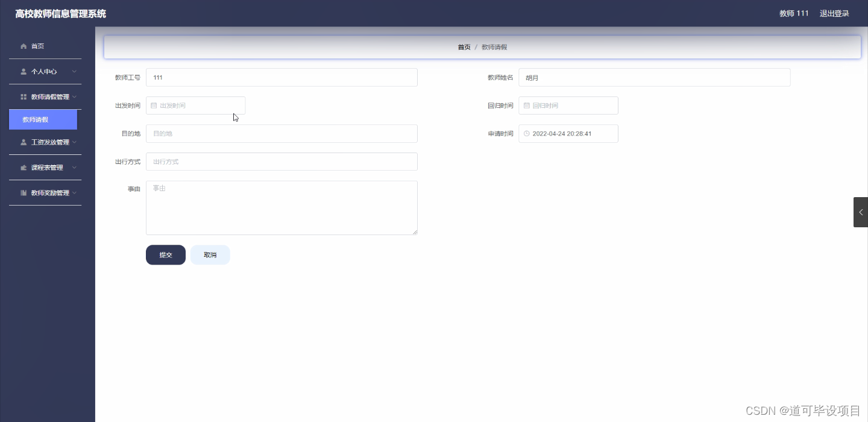This screenshot has width=868, height=422.
Task: Expand the 课程表管理 chevron
Action: tap(74, 168)
